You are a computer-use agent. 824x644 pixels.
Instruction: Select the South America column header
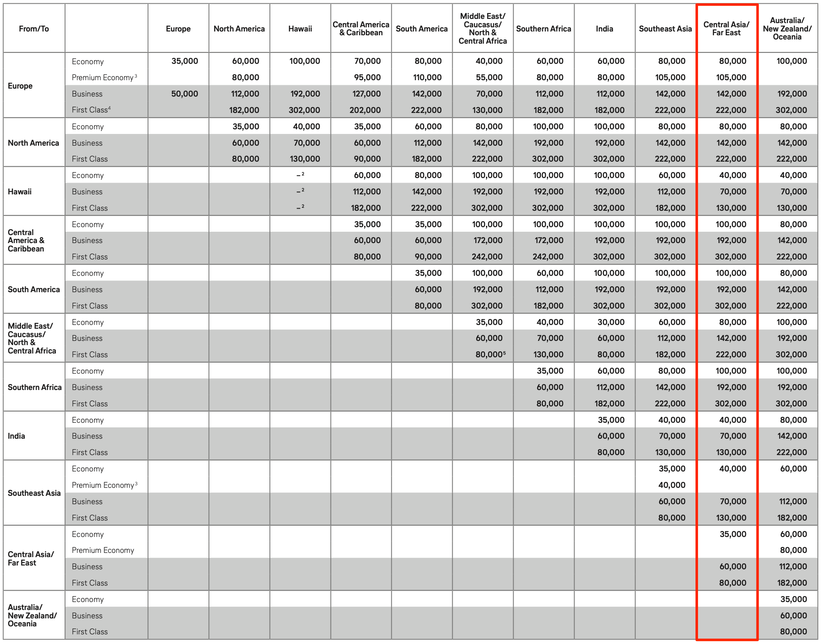(x=422, y=29)
